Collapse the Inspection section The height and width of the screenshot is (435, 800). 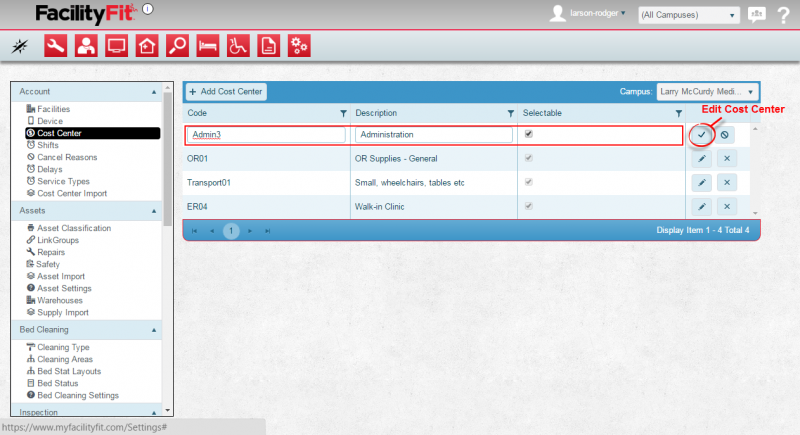coord(154,413)
